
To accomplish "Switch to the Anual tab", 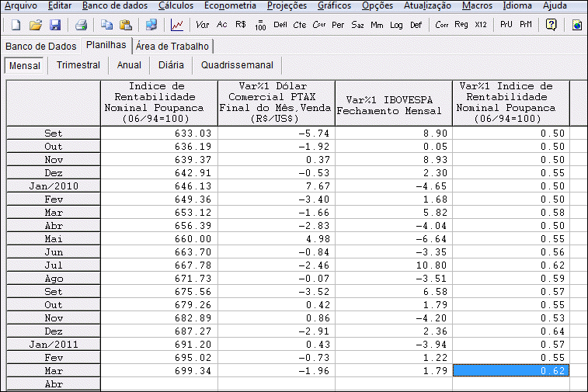I will click(129, 65).
